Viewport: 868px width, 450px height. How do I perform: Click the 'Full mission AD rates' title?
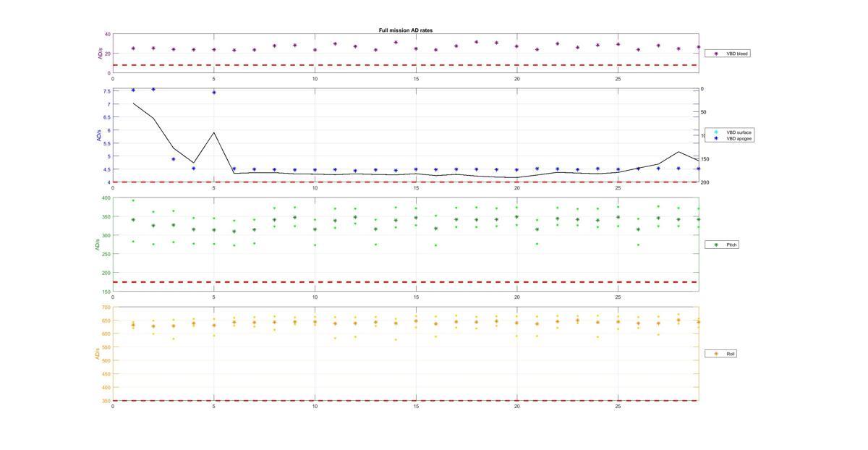pyautogui.click(x=406, y=30)
